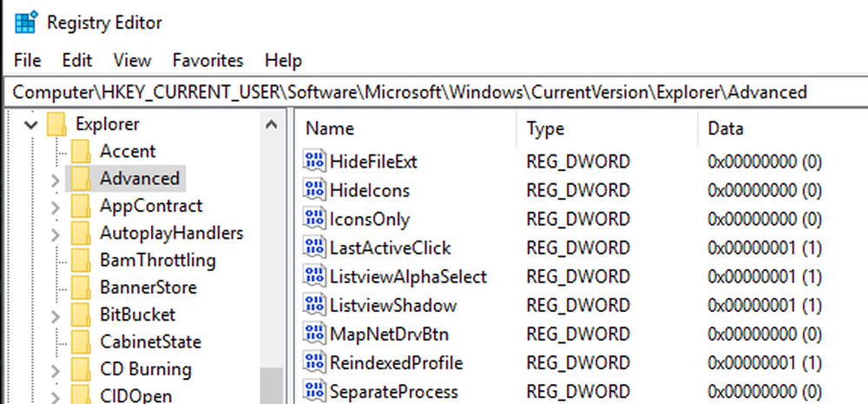
Task: Select the CD Burning folder icon
Action: point(81,369)
